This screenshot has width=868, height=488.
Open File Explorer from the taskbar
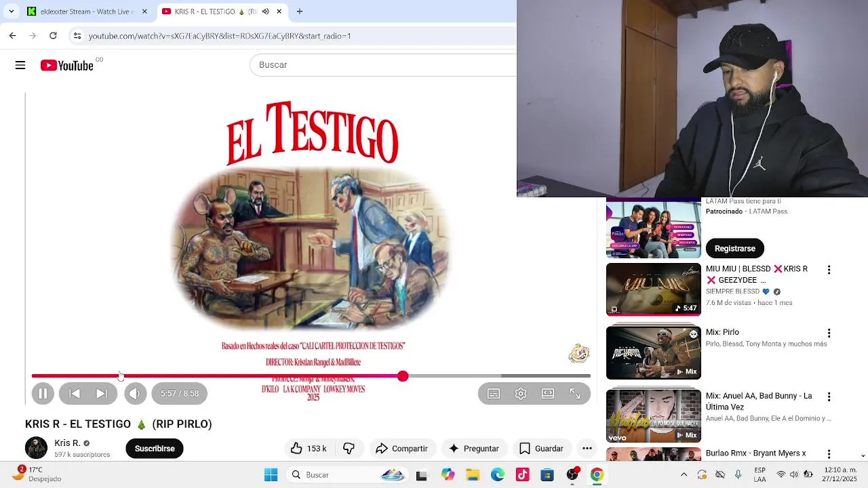[x=473, y=475]
